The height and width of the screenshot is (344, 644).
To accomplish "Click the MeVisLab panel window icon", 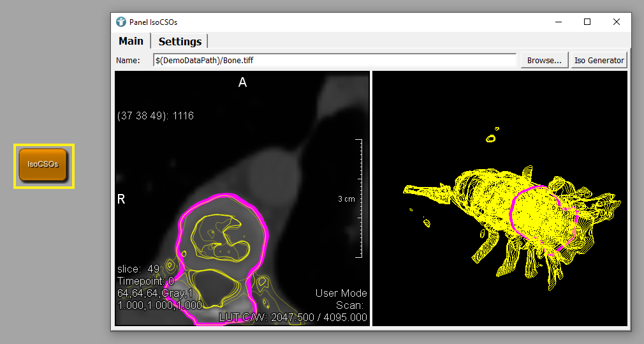I will (121, 22).
